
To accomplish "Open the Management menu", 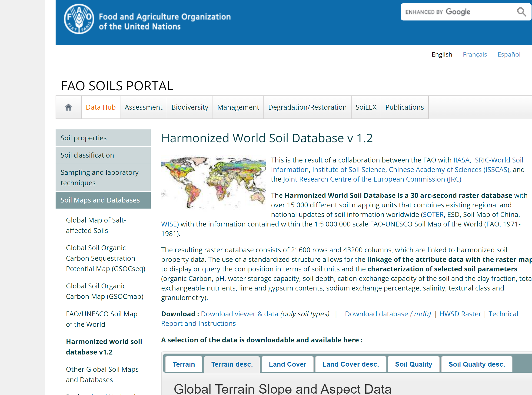I will tap(238, 107).
